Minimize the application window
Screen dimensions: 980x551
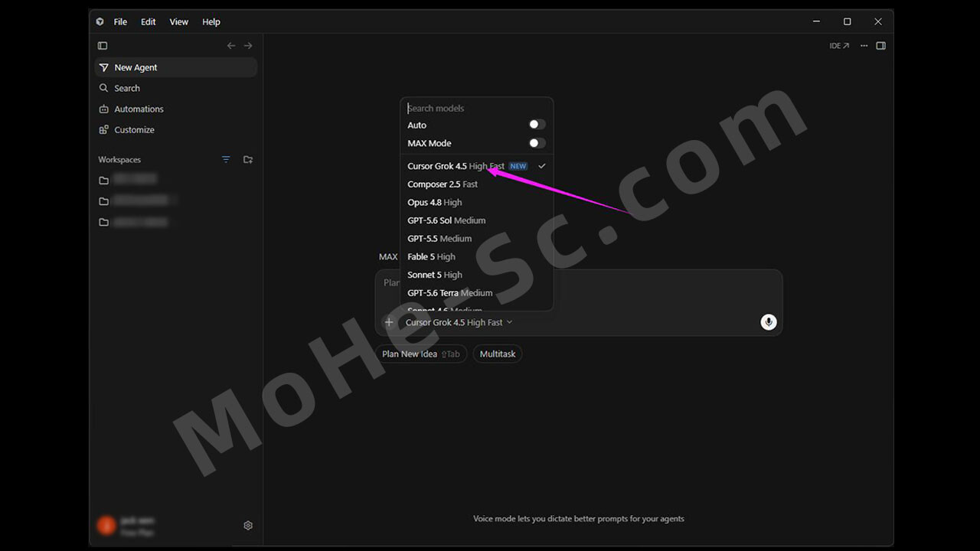click(816, 21)
